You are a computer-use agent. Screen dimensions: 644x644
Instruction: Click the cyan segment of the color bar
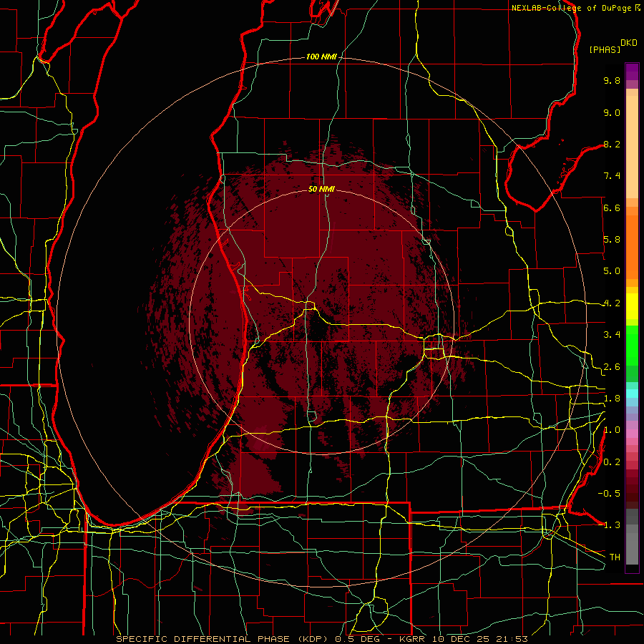[632, 394]
